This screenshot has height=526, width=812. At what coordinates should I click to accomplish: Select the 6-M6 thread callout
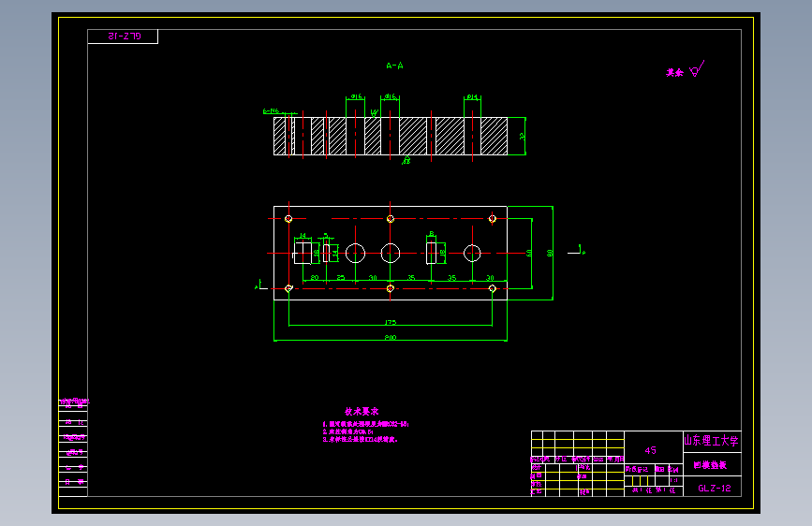tap(271, 110)
